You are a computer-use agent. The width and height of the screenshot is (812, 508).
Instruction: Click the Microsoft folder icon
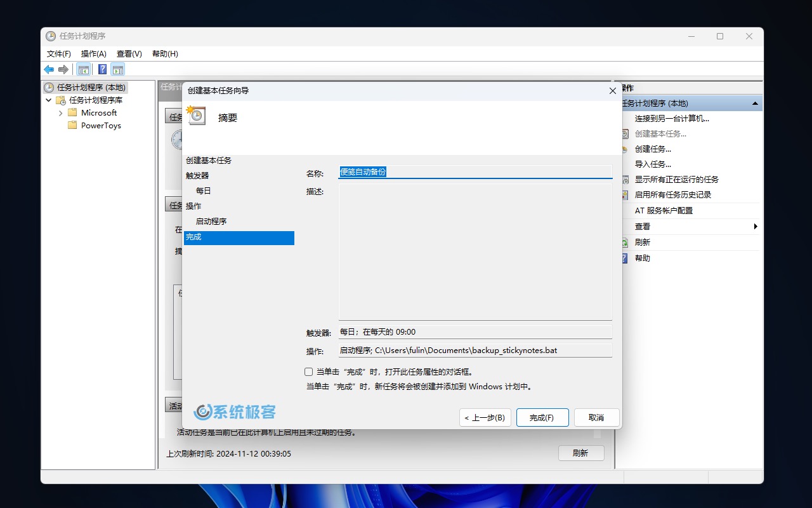tap(72, 113)
